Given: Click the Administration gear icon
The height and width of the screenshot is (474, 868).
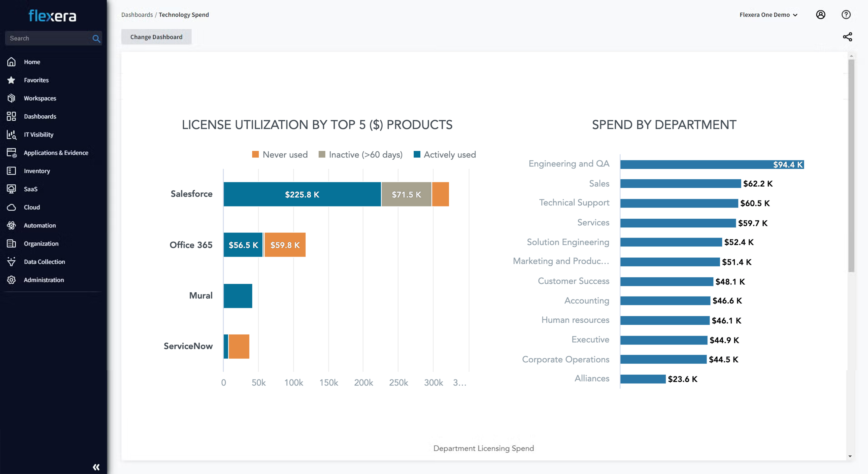Looking at the screenshot, I should 11,280.
